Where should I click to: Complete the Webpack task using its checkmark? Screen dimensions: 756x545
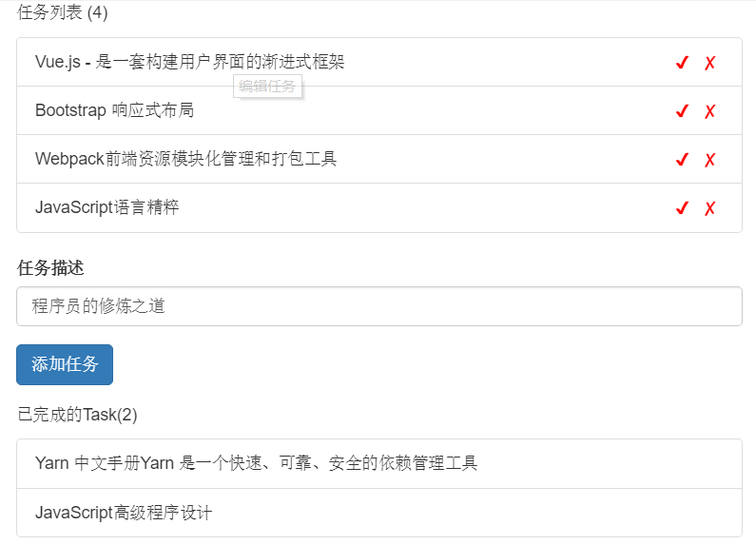click(681, 160)
